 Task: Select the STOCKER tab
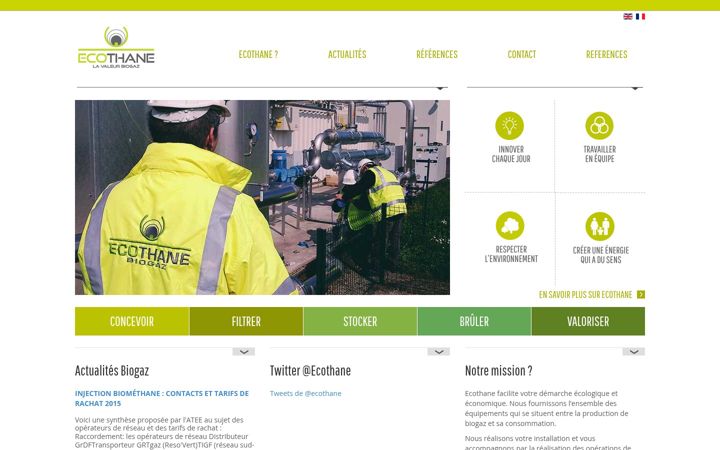coord(360,321)
